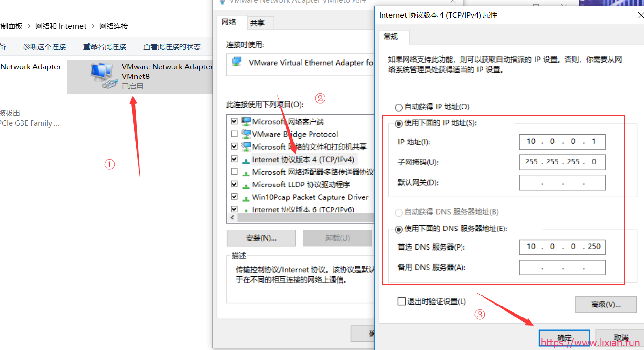Click the 网络和 Internet breadcrumb link

point(61,26)
